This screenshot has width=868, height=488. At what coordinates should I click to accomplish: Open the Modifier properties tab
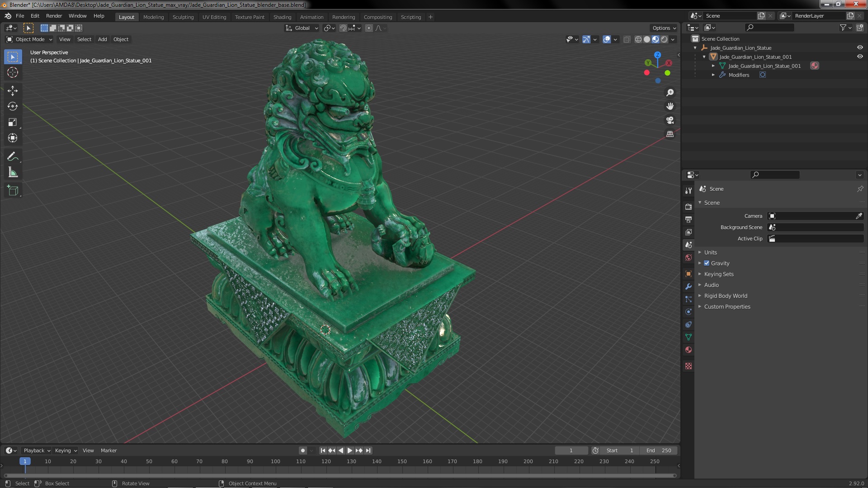click(689, 286)
